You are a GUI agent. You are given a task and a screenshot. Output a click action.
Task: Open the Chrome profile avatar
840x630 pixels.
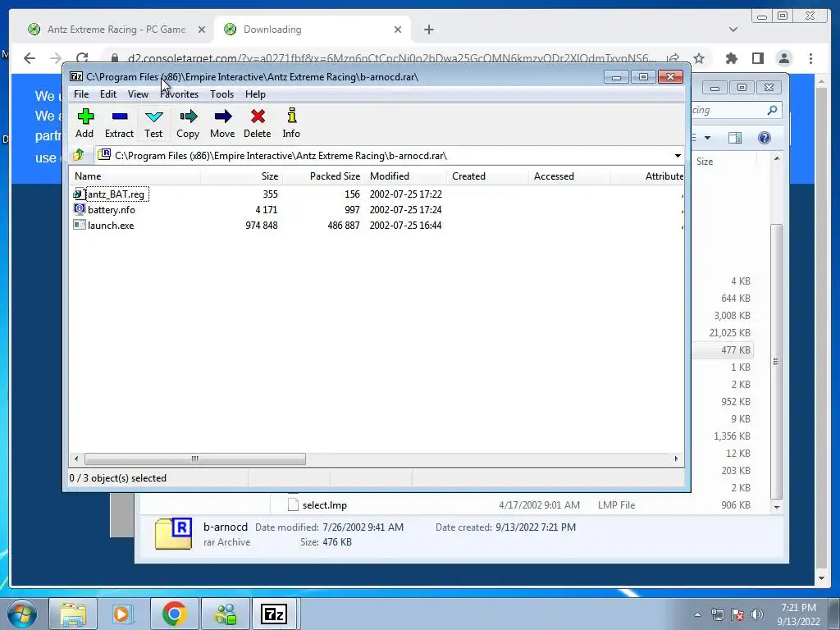783,58
